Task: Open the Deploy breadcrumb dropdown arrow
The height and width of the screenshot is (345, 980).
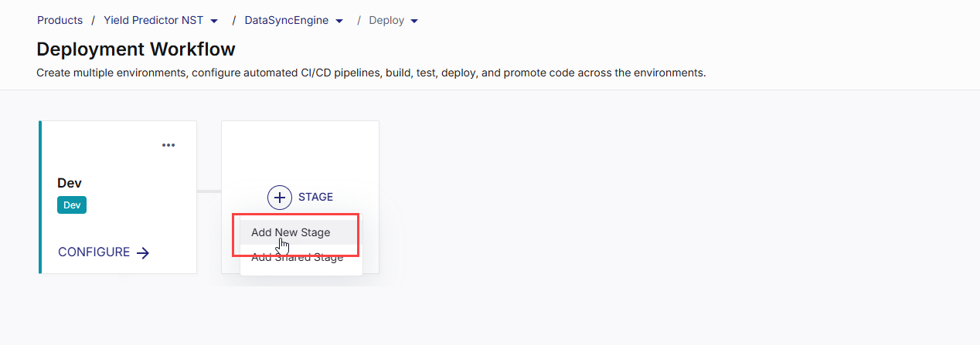Action: (x=414, y=21)
